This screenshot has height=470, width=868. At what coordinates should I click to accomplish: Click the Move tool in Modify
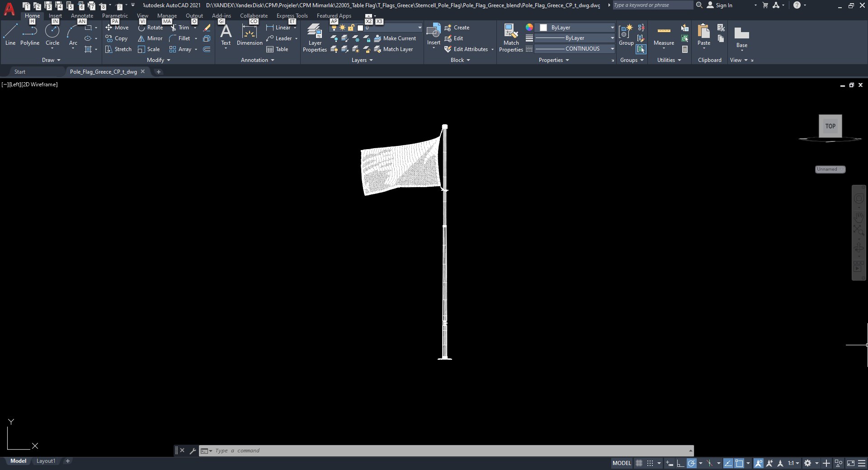coord(117,28)
